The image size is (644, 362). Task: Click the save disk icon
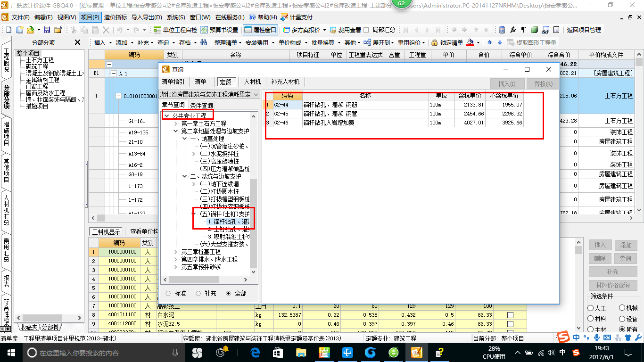pos(46,30)
